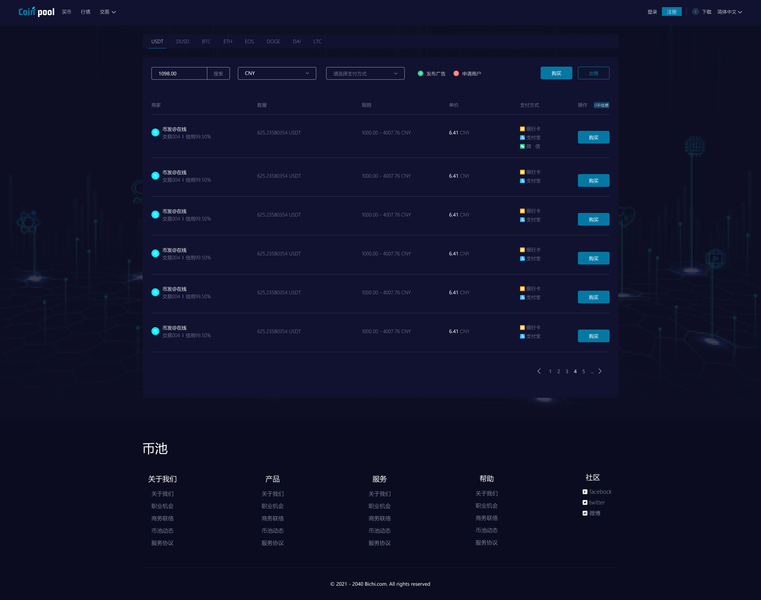The image size is (761, 600).
Task: Click the merchant avatar in the last listing
Action: point(155,331)
